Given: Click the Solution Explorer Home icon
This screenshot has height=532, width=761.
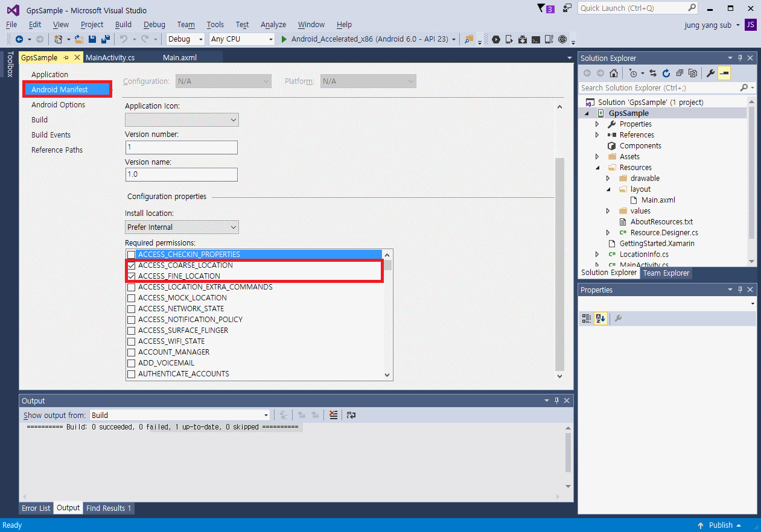Looking at the screenshot, I should (613, 73).
